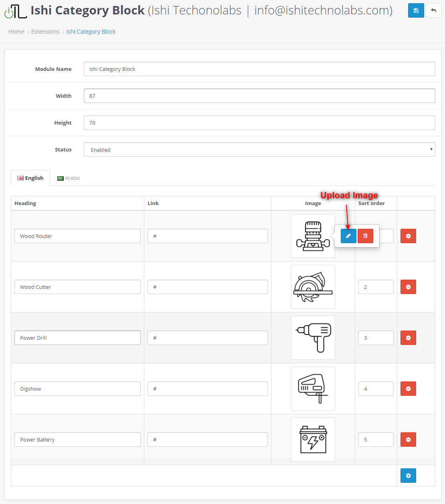This screenshot has width=445, height=504.
Task: Add a new category row
Action: tap(408, 476)
